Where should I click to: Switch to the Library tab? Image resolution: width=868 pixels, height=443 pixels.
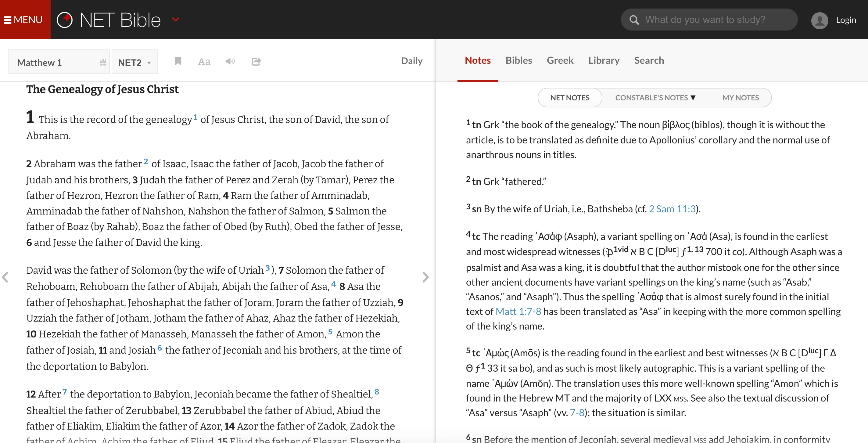604,60
